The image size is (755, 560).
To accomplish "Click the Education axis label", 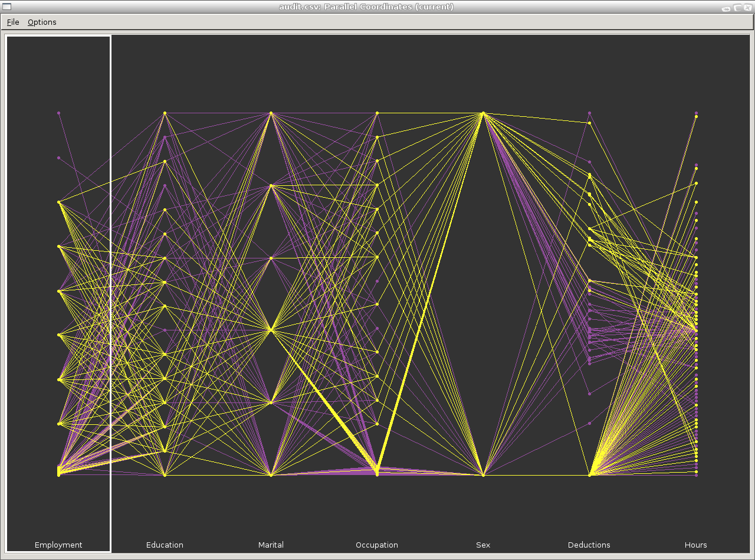I will [x=165, y=545].
